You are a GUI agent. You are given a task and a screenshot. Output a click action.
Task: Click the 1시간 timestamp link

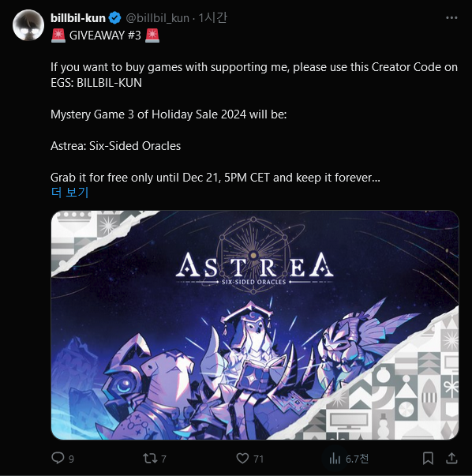click(x=212, y=18)
